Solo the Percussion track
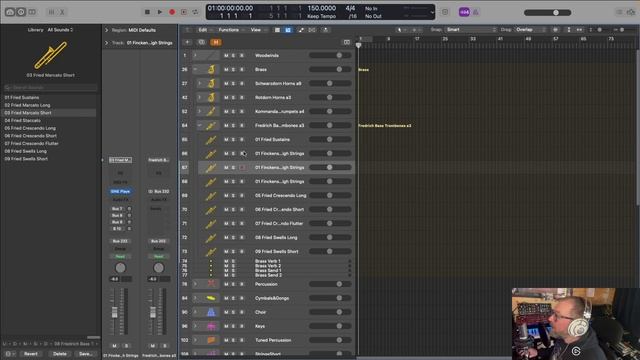The height and width of the screenshot is (360, 640). pos(233,284)
